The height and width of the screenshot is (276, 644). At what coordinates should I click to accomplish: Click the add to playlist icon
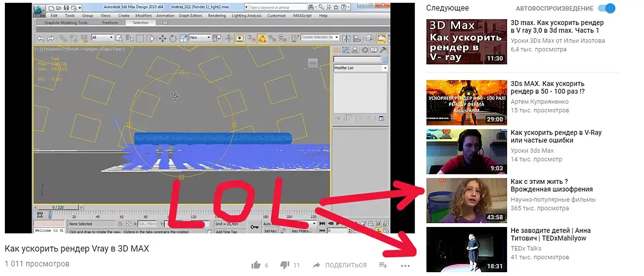[383, 265]
